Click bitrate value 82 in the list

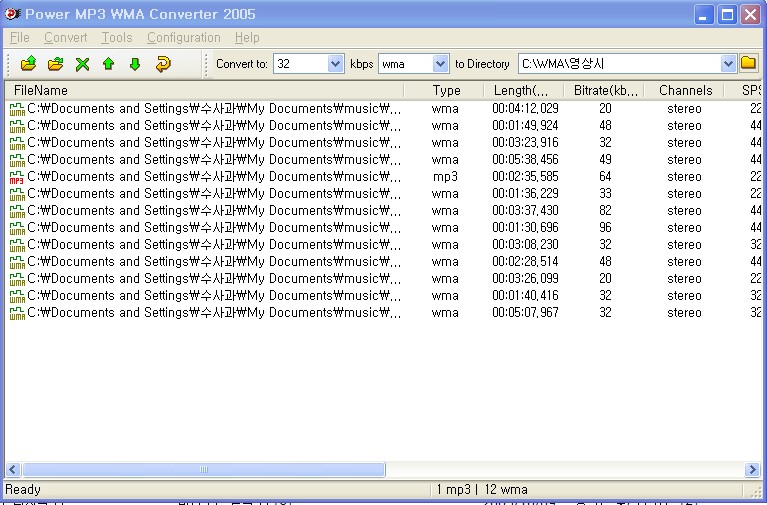[x=606, y=210]
